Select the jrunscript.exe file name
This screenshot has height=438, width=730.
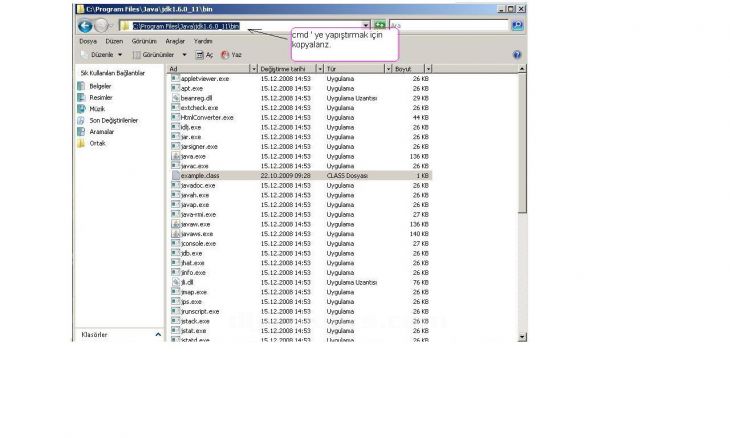[200, 311]
